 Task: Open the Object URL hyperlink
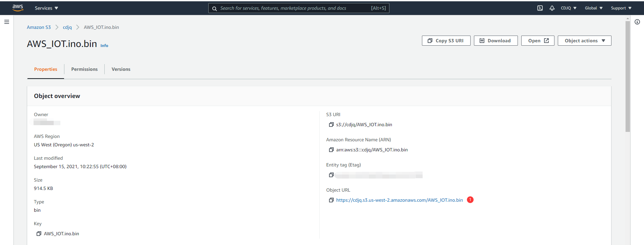(x=399, y=200)
